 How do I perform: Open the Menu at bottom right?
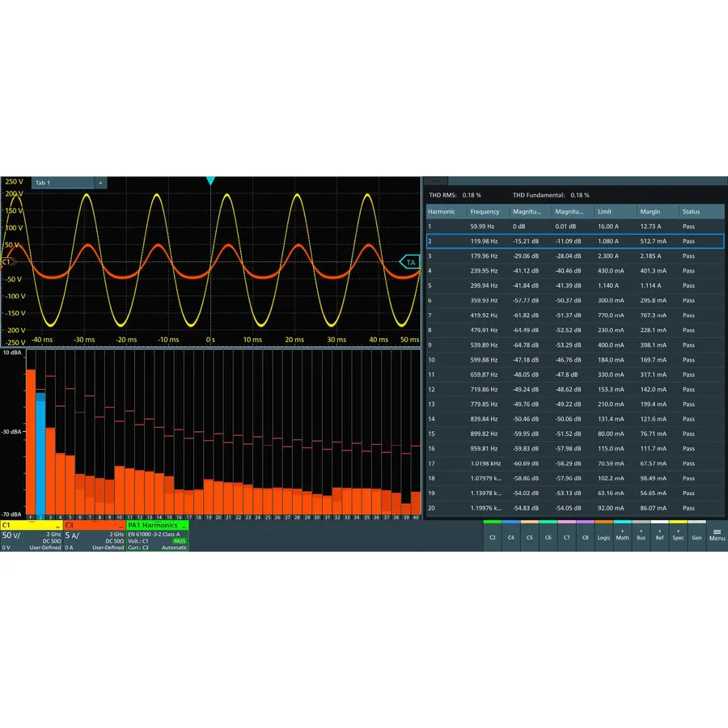tap(717, 538)
